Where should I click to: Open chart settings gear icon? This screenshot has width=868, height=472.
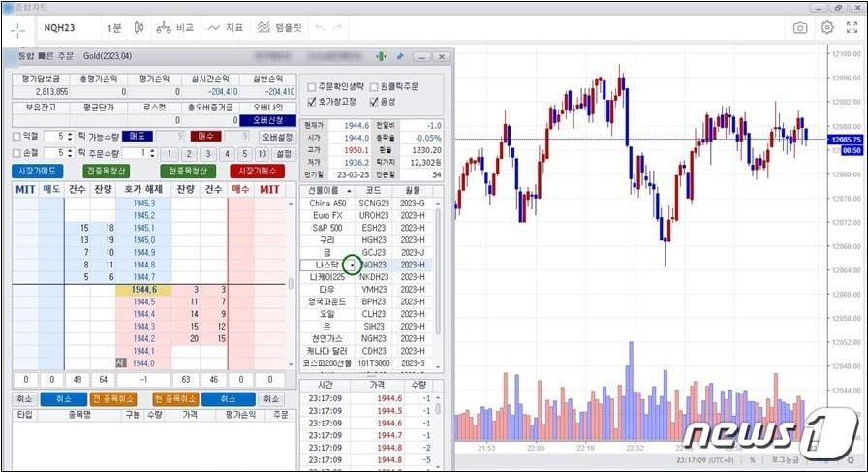[827, 28]
